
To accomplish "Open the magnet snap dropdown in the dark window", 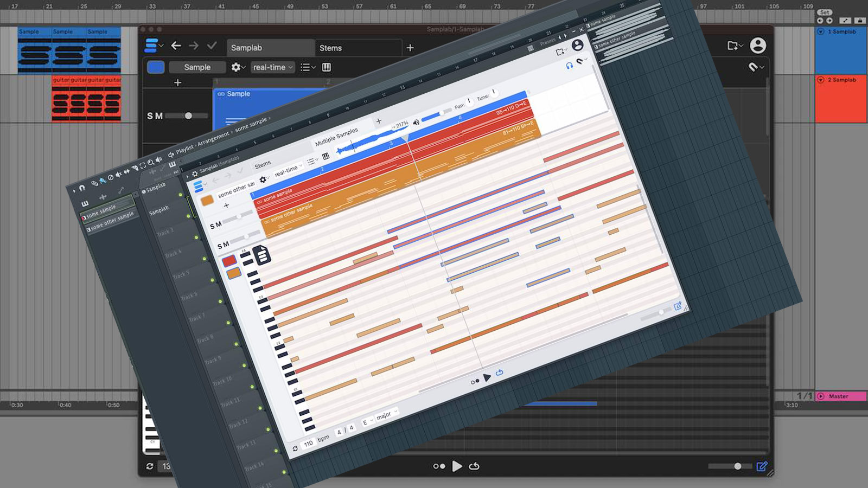I will coord(756,67).
